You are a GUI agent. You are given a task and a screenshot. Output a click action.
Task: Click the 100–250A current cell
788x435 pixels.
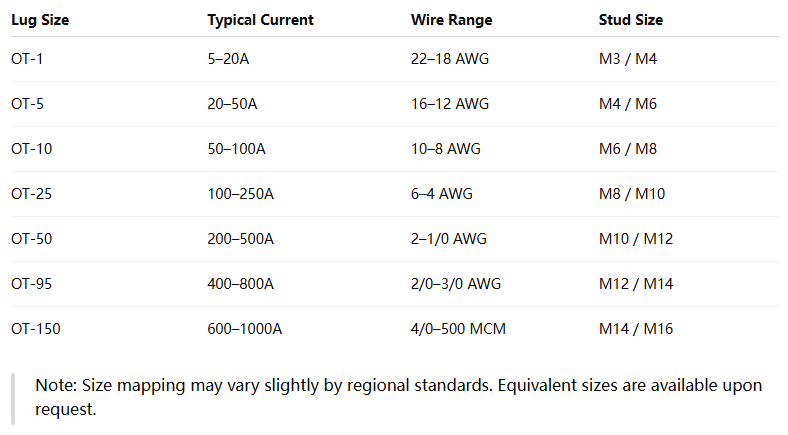tap(240, 194)
